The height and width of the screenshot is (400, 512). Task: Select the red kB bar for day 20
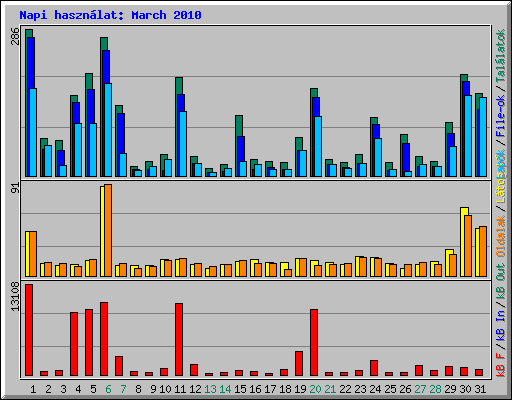click(x=314, y=343)
